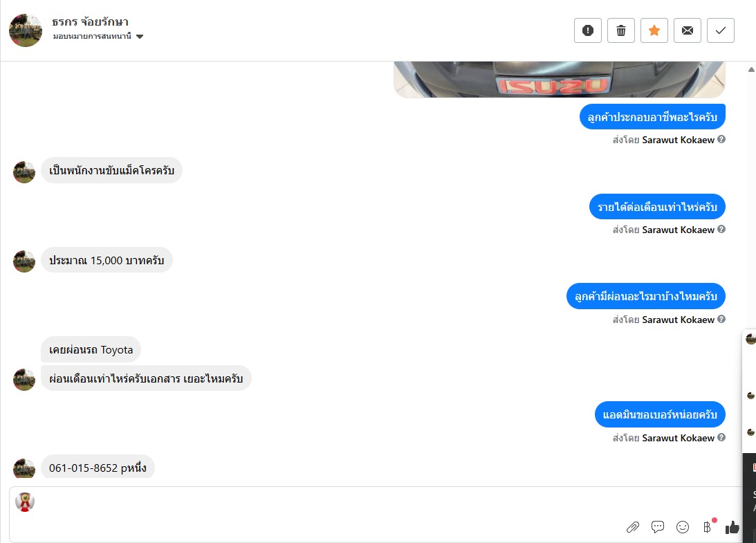This screenshot has height=543, width=756.
Task: Open the ISUZU car photo message
Action: coord(560,80)
